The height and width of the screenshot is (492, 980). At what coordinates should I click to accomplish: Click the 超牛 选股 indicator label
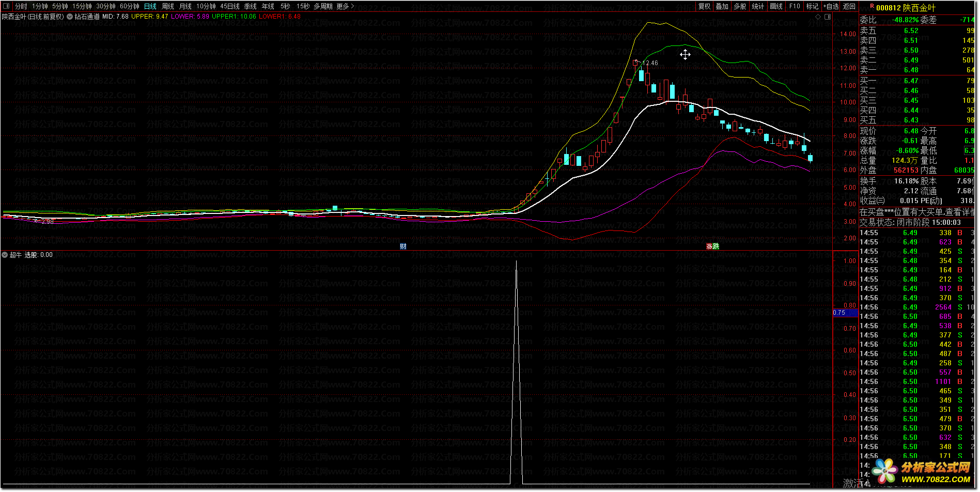tap(31, 255)
